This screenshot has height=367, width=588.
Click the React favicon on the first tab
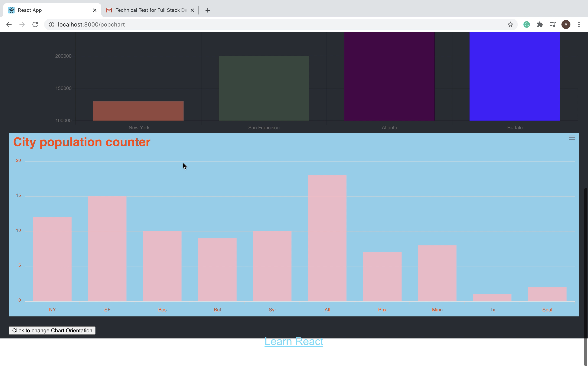point(11,10)
